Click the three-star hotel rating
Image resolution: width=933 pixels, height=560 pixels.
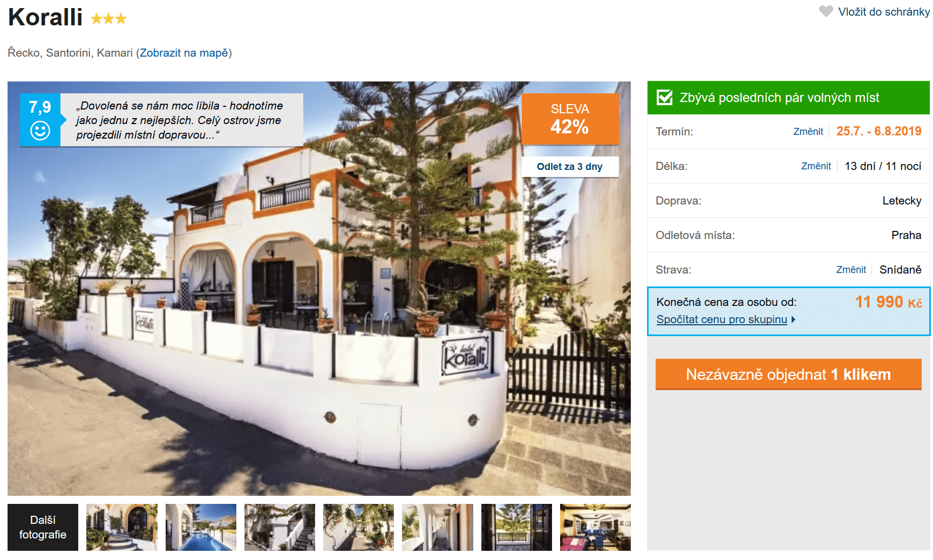108,19
